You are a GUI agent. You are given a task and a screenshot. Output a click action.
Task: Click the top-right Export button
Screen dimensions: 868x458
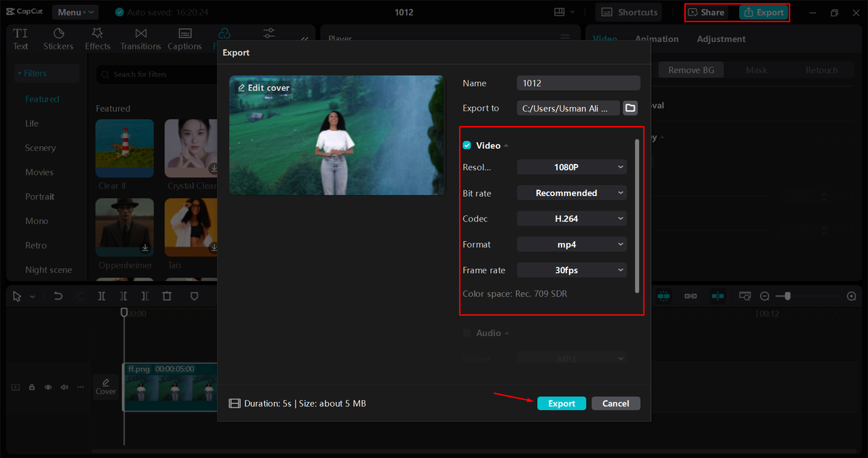[764, 12]
